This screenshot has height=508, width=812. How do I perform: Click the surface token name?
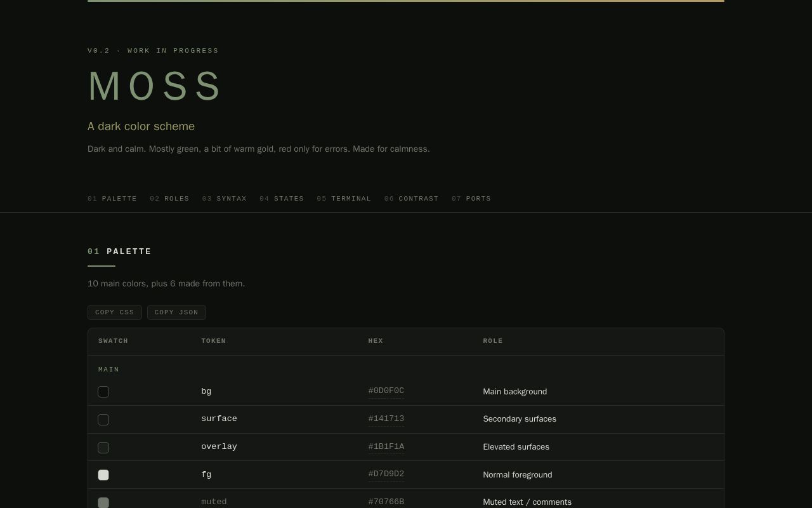219,419
